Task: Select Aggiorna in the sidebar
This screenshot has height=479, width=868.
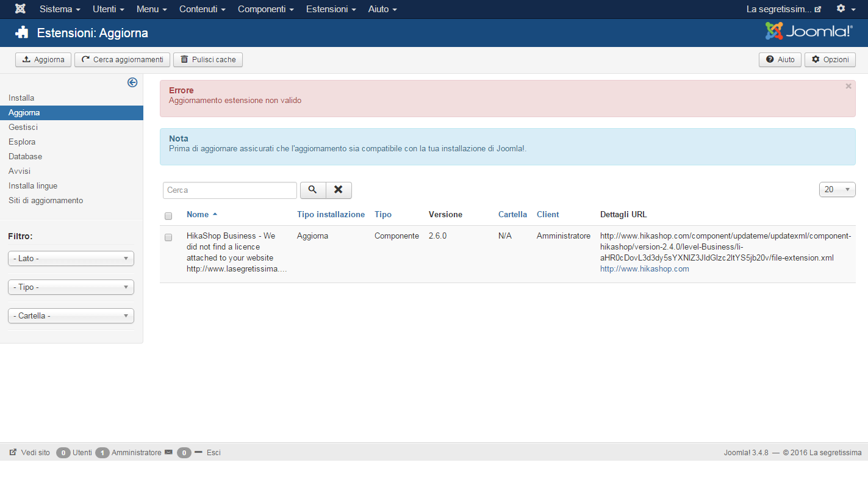Action: point(71,113)
